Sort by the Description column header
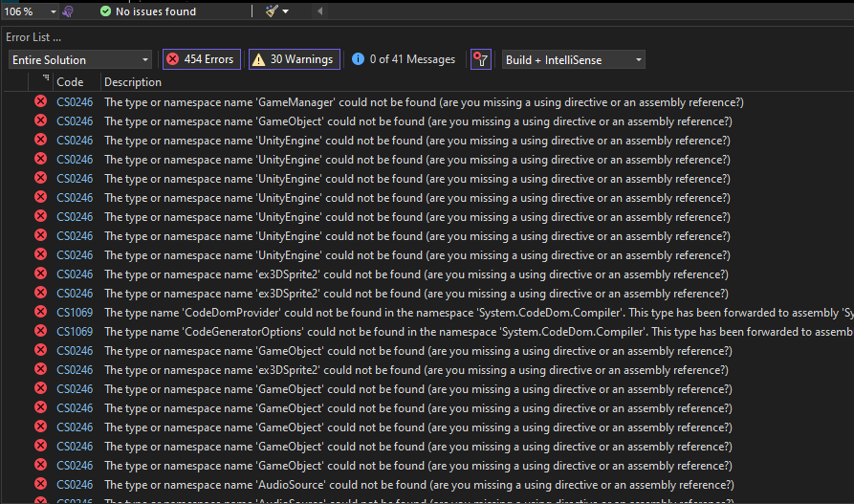 [133, 82]
